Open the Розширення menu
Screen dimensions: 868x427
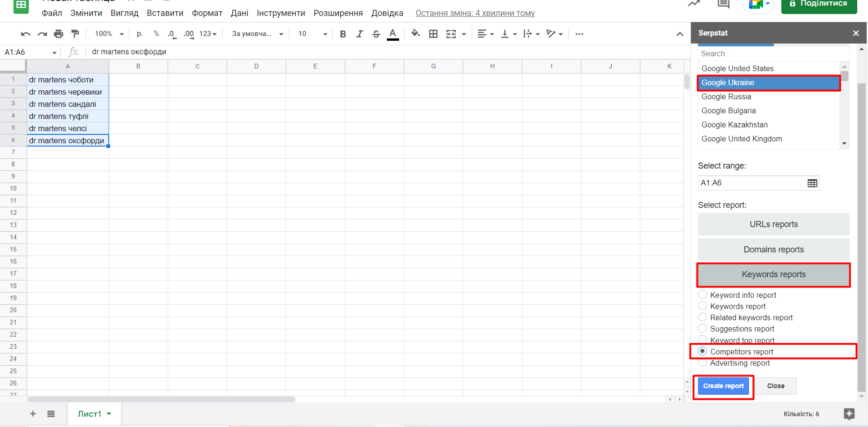pyautogui.click(x=338, y=13)
